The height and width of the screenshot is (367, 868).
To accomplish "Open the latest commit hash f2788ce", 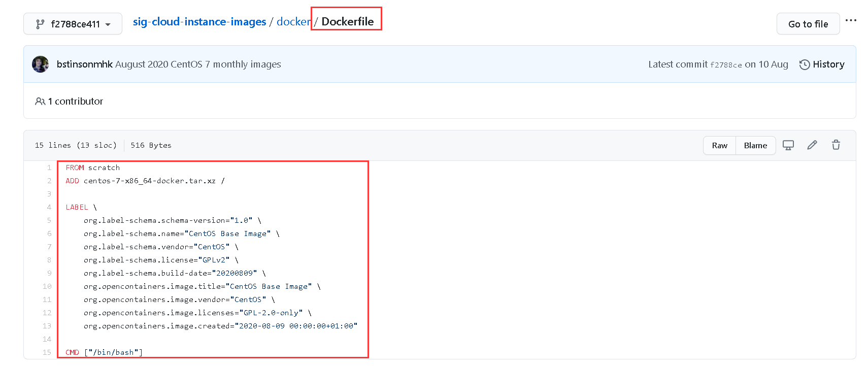I will (x=726, y=65).
